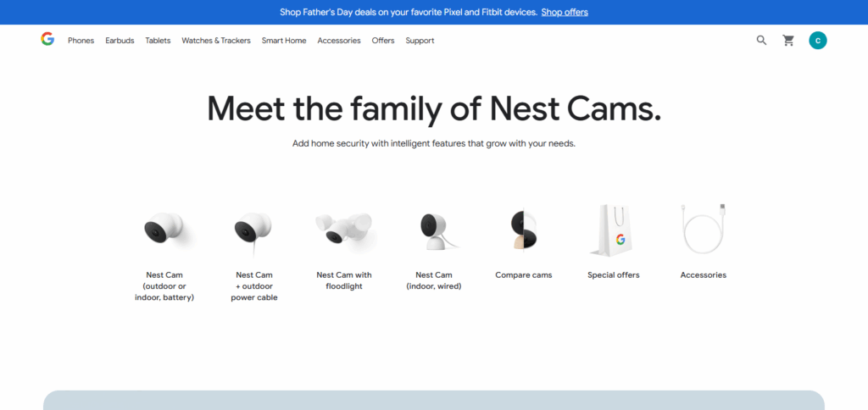
Task: Click the Special offers shopping bag image
Action: click(x=613, y=230)
